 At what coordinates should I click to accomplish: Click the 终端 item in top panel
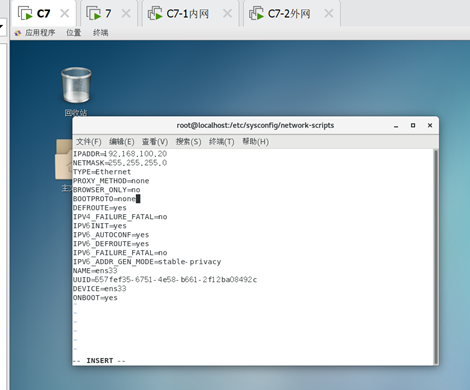point(100,33)
